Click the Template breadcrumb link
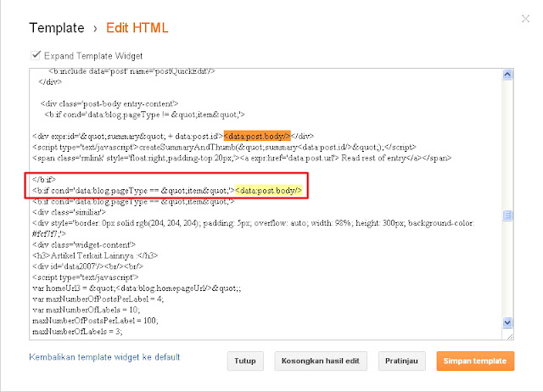 coord(57,28)
